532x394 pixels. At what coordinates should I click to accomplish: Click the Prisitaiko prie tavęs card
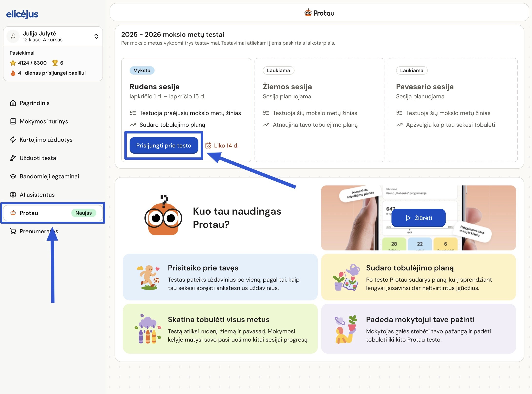coord(220,277)
